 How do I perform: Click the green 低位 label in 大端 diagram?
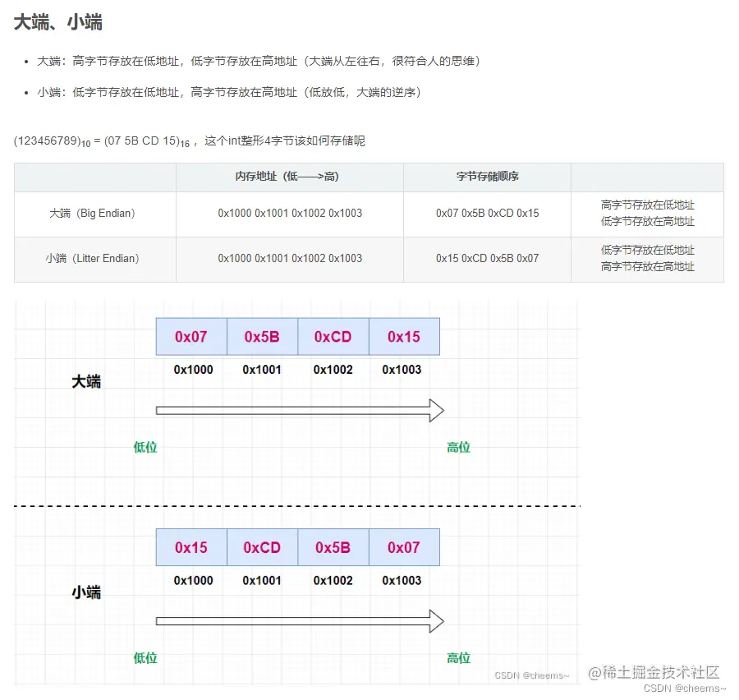(x=145, y=447)
